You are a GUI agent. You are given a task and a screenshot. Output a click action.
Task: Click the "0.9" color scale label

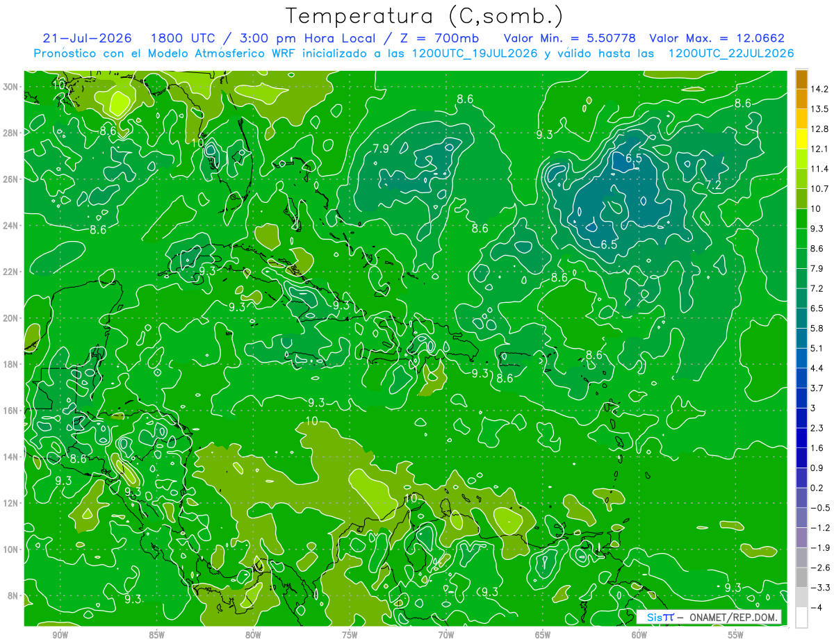817,468
